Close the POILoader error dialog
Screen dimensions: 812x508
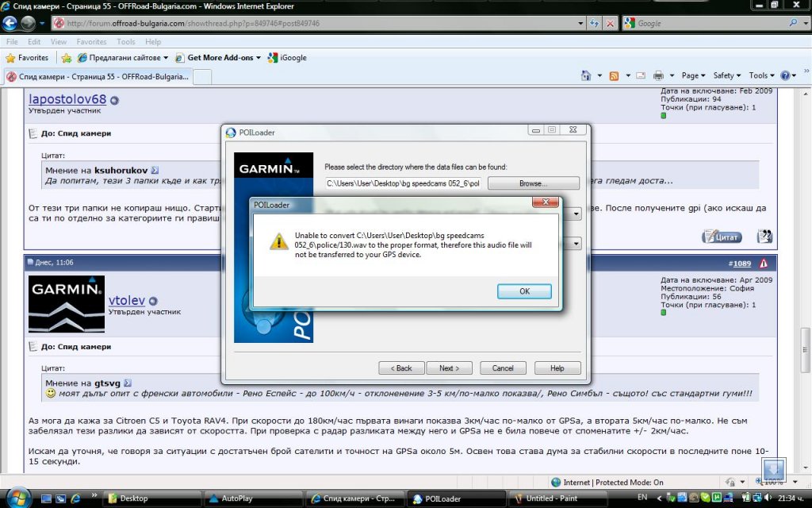(x=546, y=202)
